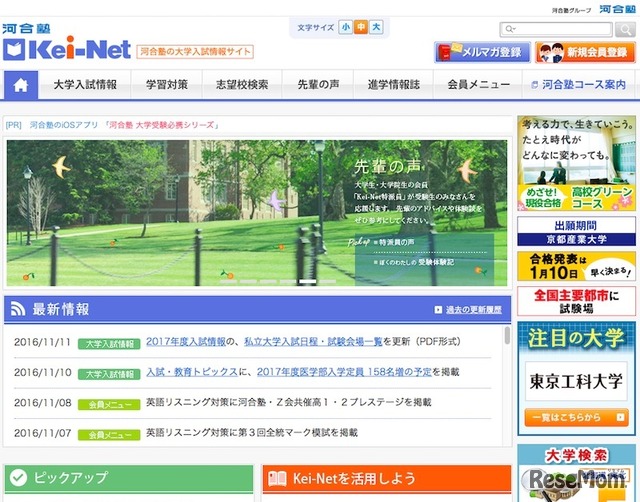640x502 pixels.
Task: Open the 志望校検索 menu
Action: point(242,85)
